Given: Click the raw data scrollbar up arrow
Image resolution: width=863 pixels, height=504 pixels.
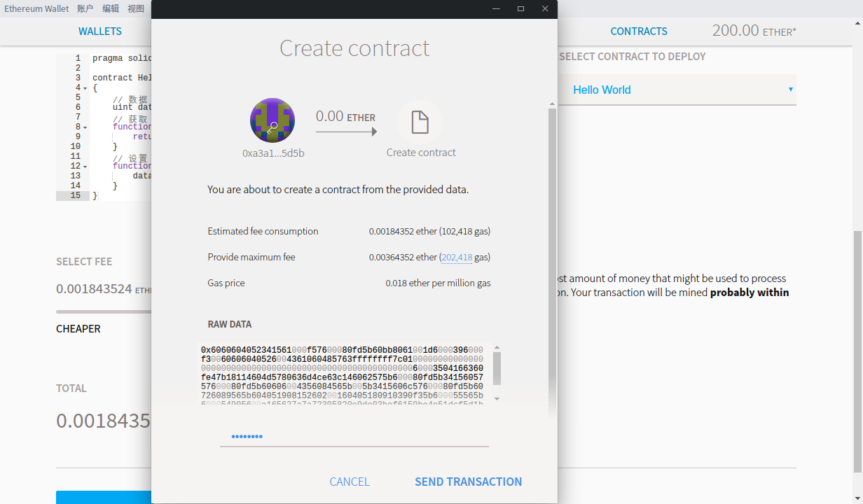Looking at the screenshot, I should coord(497,348).
